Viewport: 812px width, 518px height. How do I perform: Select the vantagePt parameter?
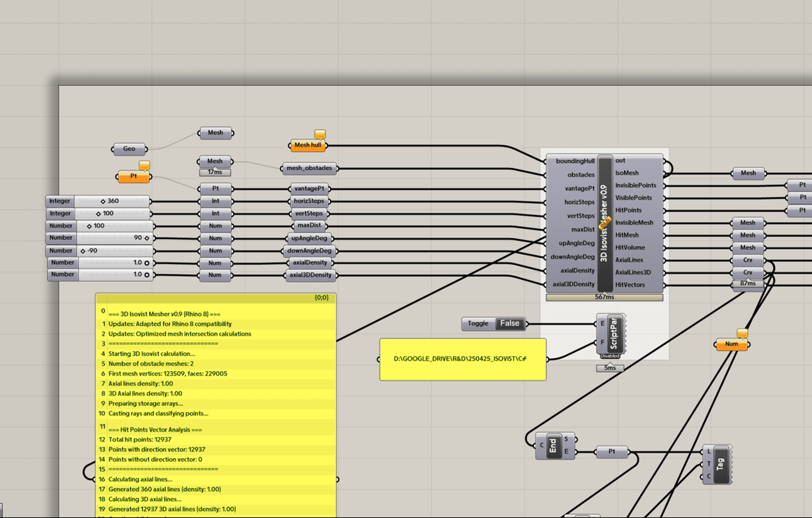(309, 189)
